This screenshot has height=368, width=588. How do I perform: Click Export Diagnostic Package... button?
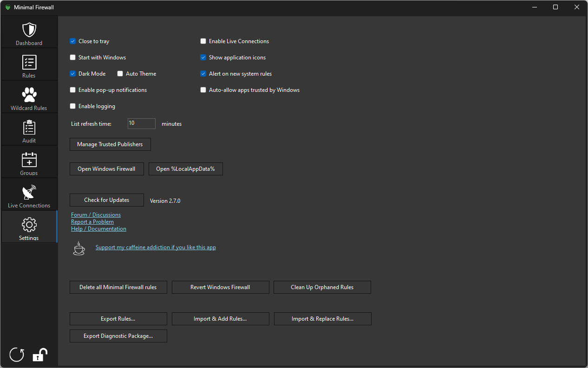tap(118, 336)
